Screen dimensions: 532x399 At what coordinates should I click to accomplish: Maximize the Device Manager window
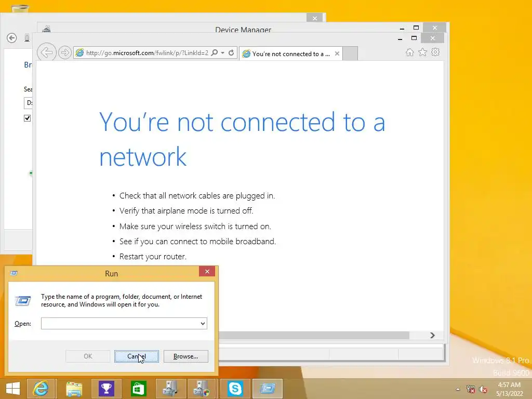(416, 28)
